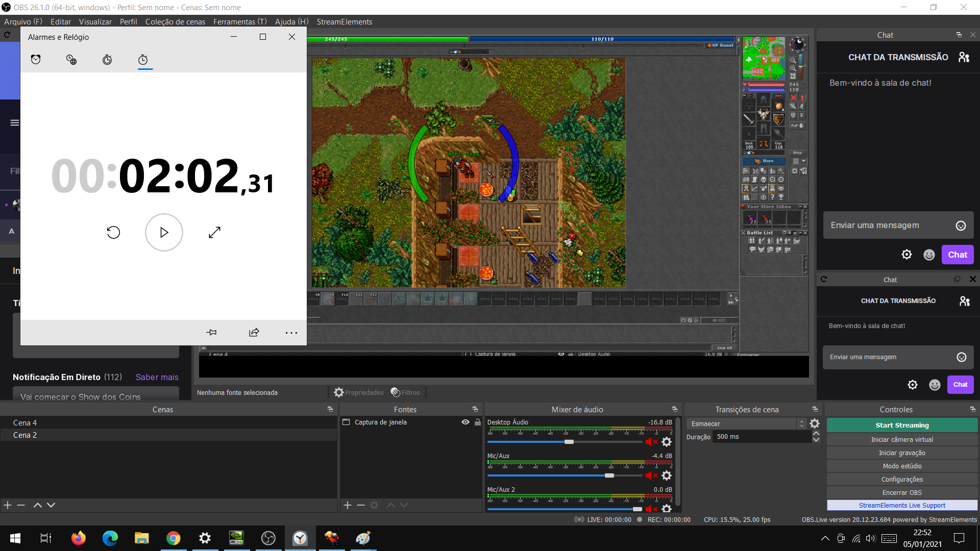The image size is (980, 551).
Task: Select scene Cena 4
Action: click(x=168, y=422)
